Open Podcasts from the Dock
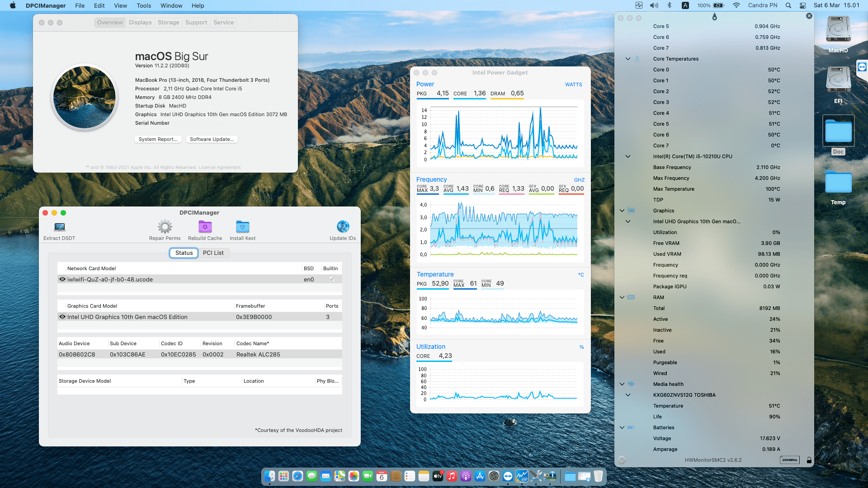 pyautogui.click(x=466, y=476)
